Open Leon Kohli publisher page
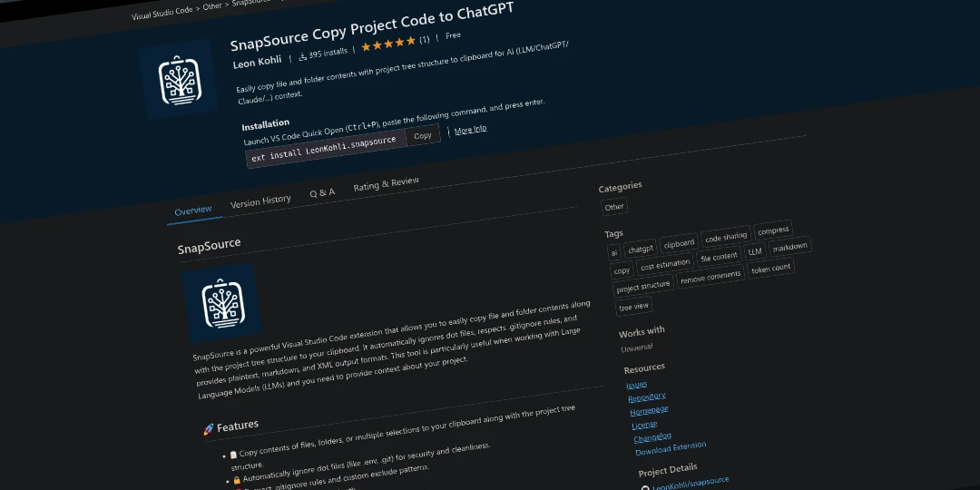980x490 pixels. (258, 62)
